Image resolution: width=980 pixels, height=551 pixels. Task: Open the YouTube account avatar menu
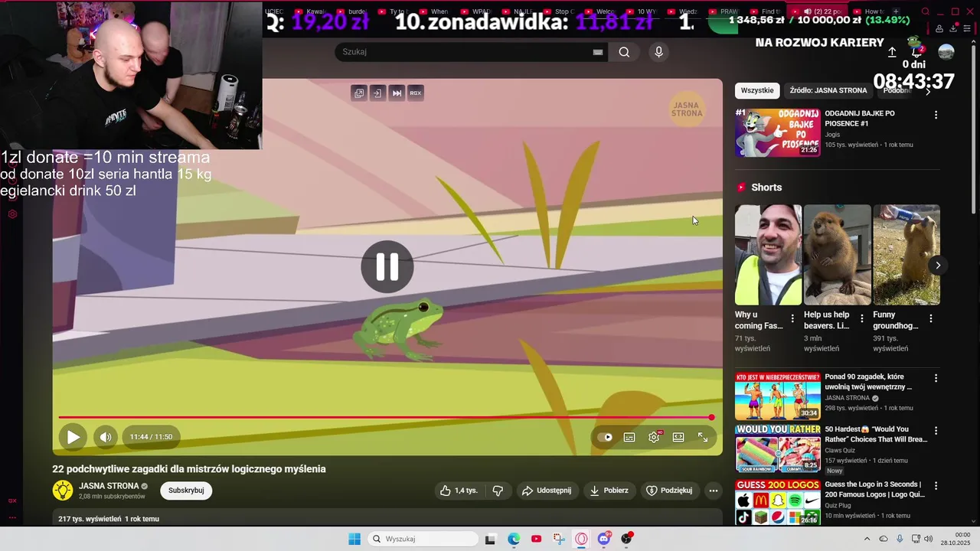pyautogui.click(x=946, y=52)
